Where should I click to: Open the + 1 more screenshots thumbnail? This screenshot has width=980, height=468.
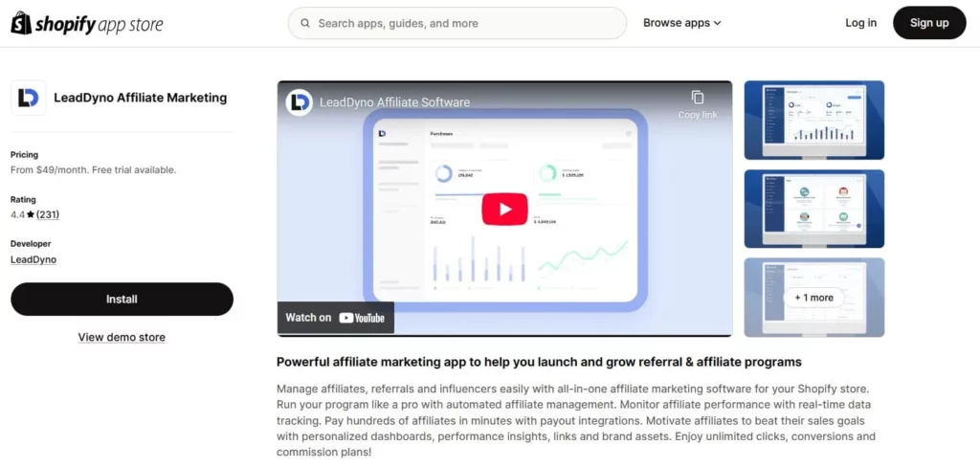[813, 298]
